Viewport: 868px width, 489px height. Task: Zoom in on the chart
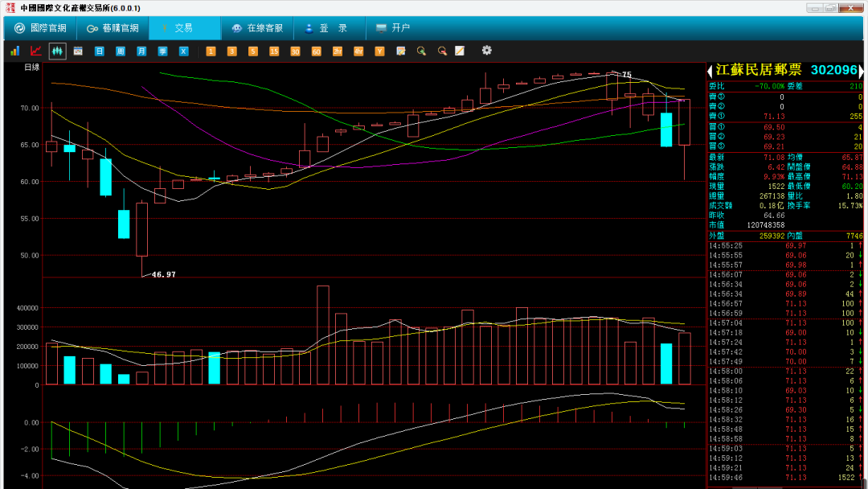421,51
